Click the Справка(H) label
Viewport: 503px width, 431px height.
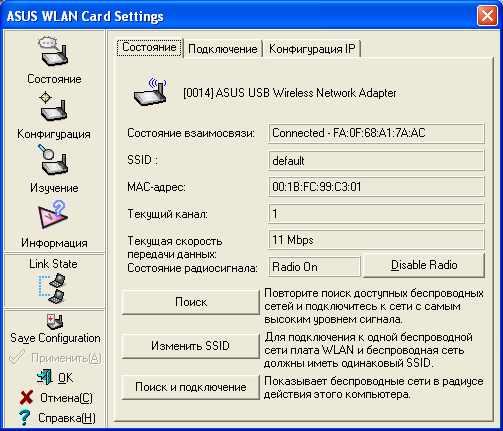(67, 418)
